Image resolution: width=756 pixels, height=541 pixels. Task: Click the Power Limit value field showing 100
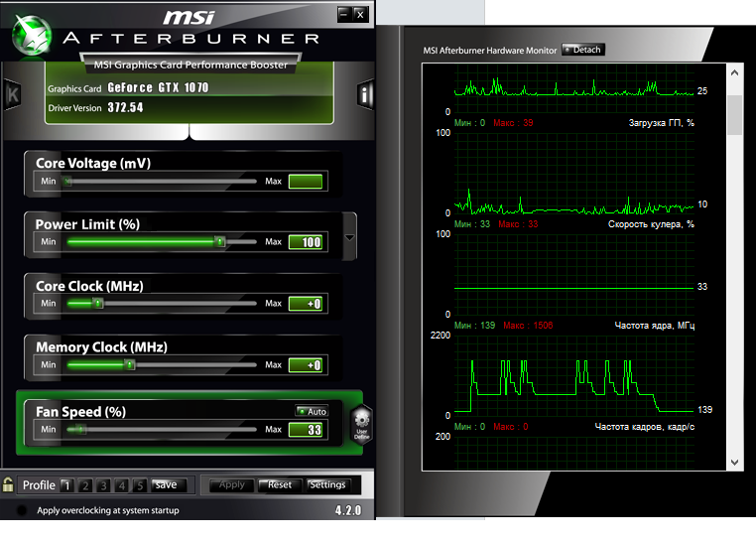point(306,242)
